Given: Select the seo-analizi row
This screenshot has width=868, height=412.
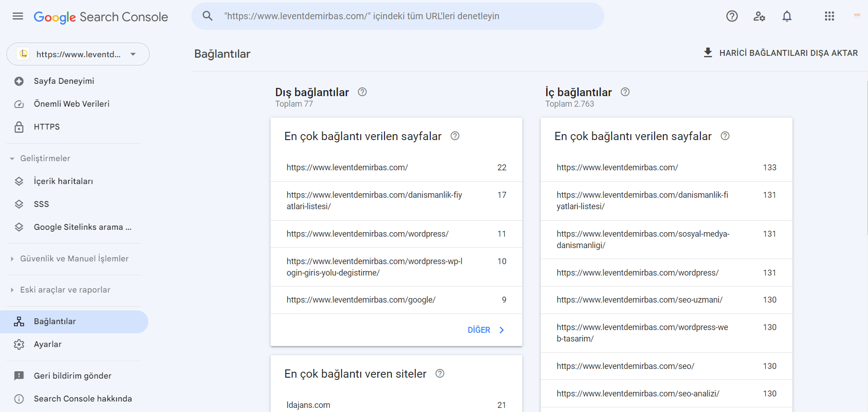Looking at the screenshot, I should click(x=667, y=394).
